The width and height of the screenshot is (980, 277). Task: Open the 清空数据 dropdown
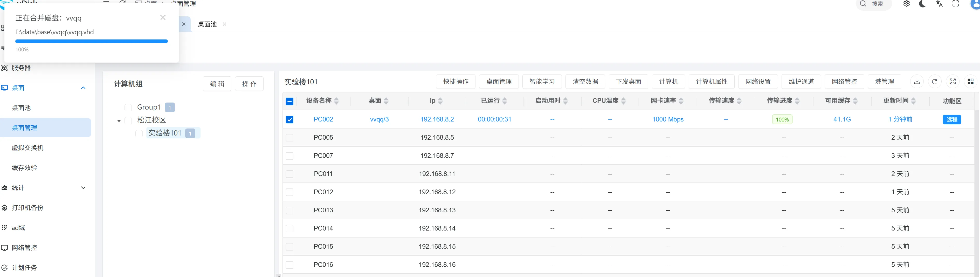tap(585, 82)
